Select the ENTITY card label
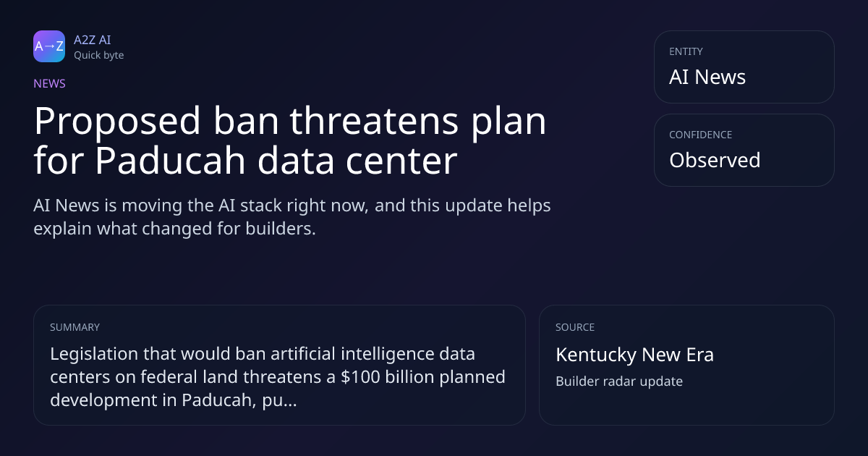Viewport: 868px width, 456px height. [x=686, y=51]
